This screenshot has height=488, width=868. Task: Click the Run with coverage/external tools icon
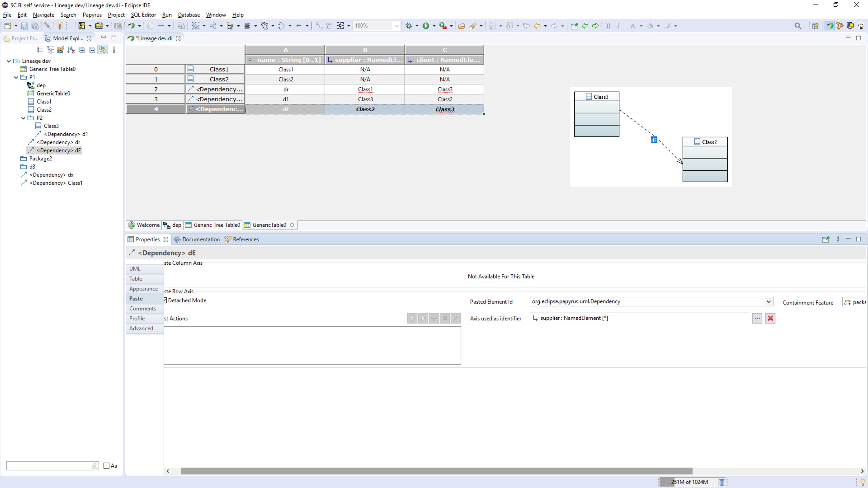tap(443, 25)
